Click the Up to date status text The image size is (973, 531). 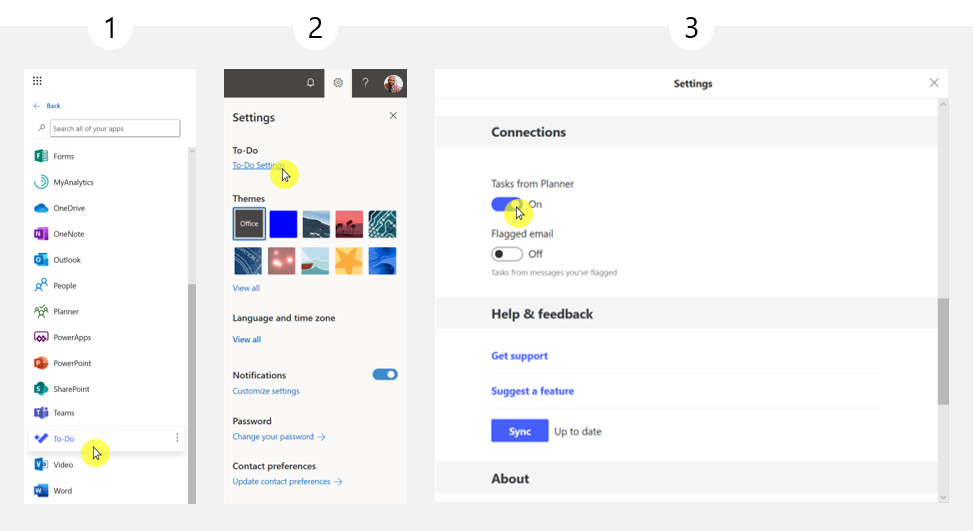tap(577, 431)
